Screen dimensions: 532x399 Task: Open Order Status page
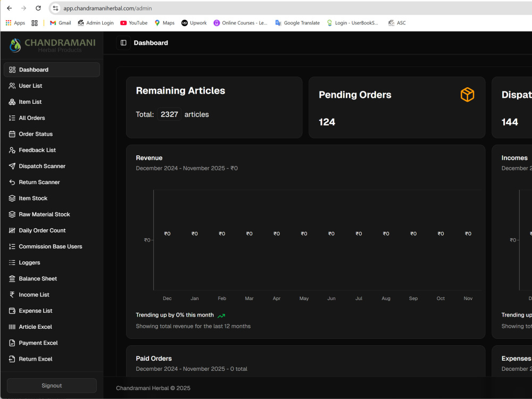[52, 134]
